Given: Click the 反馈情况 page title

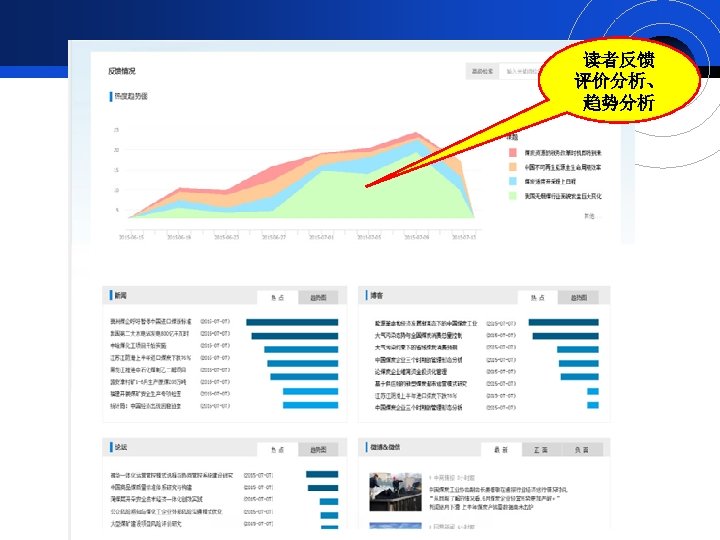Looking at the screenshot, I should pyautogui.click(x=122, y=71).
